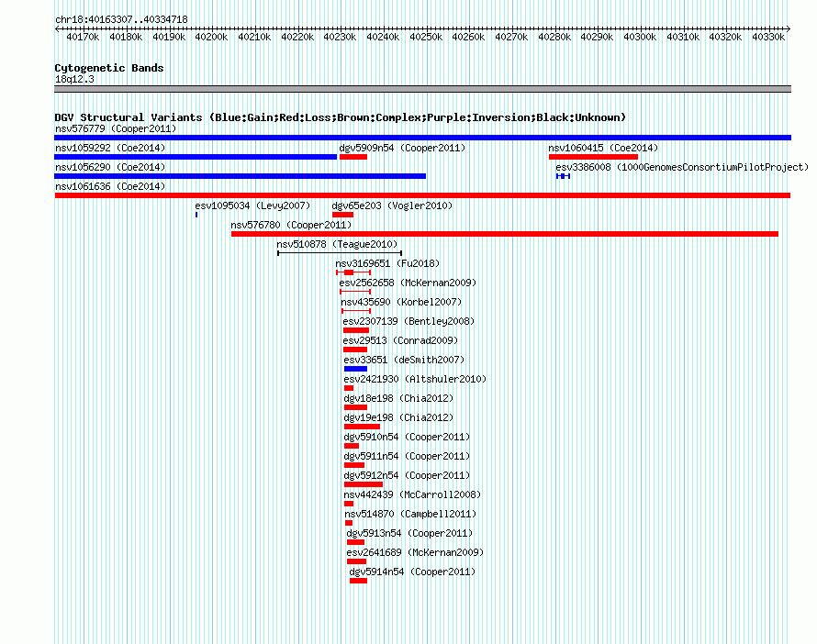Open dgv65e203 (Vogler2010) variant label

point(392,205)
